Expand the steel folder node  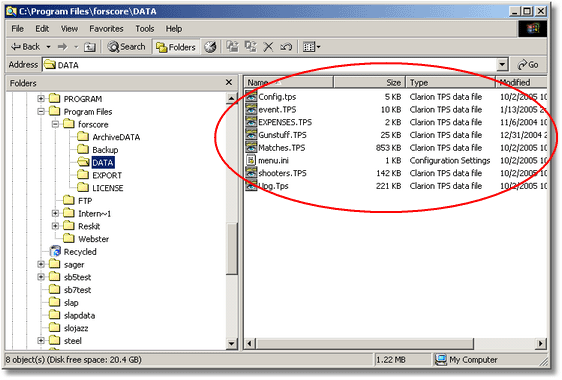point(41,341)
